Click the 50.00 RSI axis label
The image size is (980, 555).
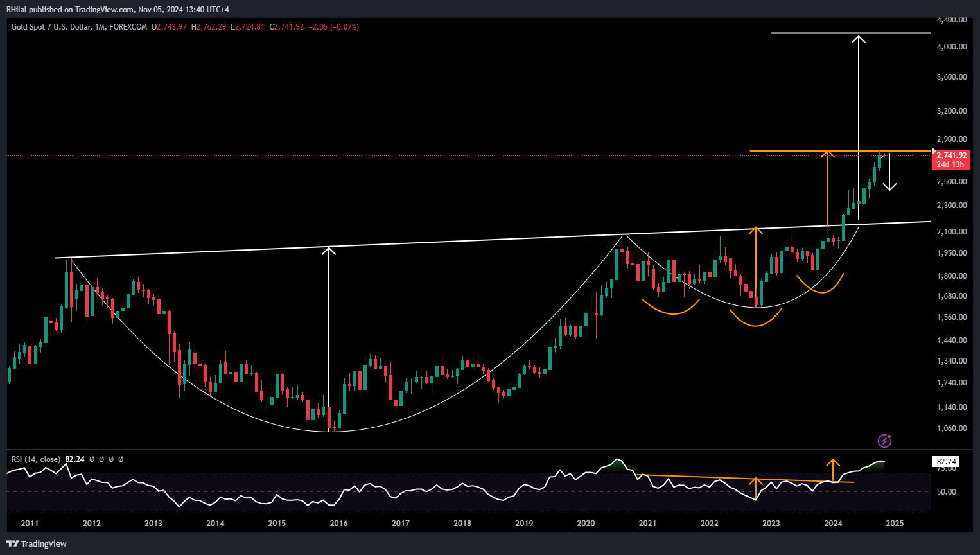click(x=947, y=491)
